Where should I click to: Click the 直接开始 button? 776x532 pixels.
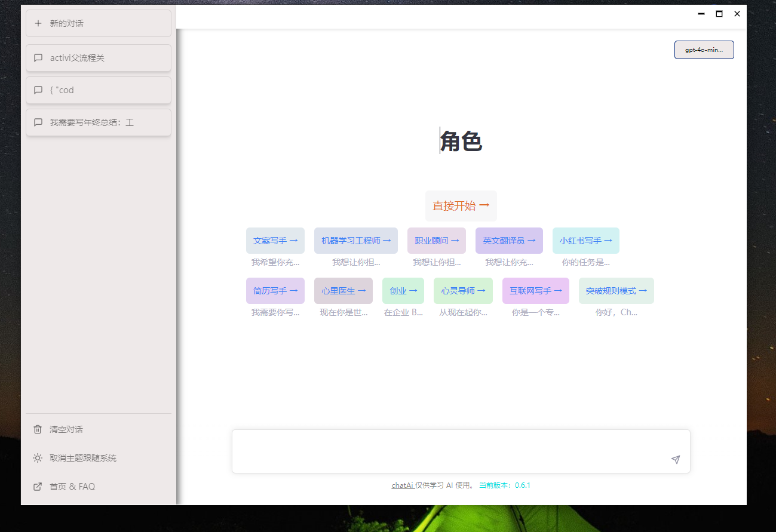coord(461,205)
